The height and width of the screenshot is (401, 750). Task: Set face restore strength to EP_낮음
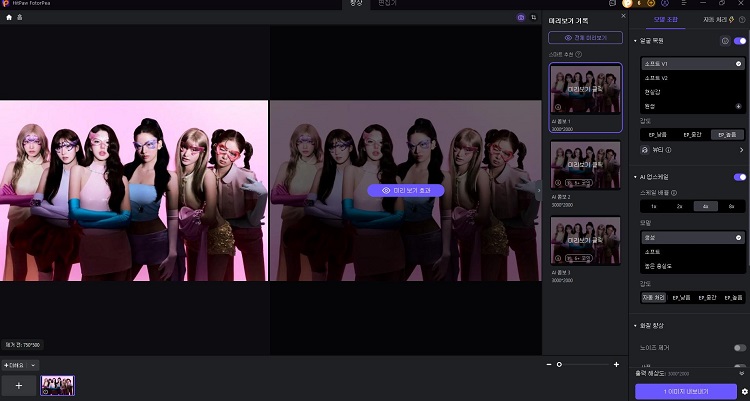(658, 135)
